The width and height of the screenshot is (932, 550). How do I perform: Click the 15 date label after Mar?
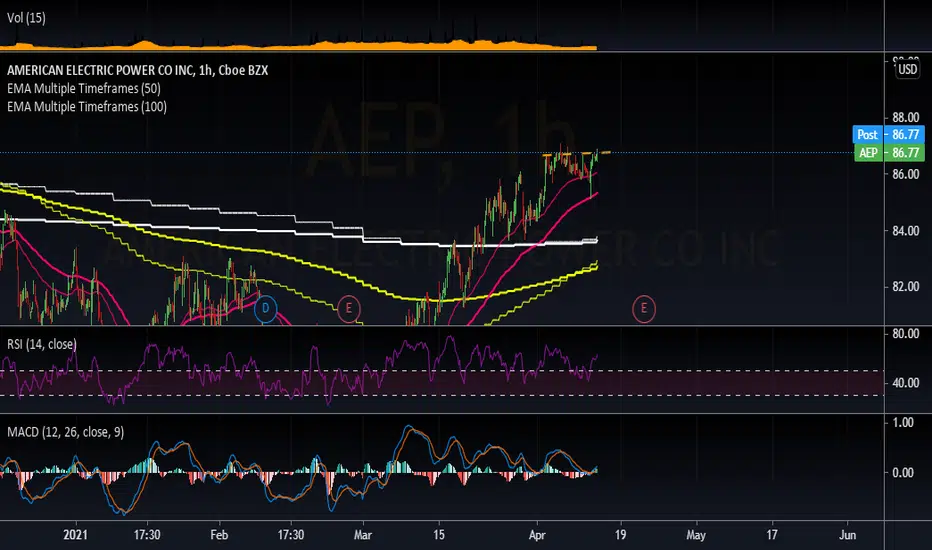pyautogui.click(x=439, y=535)
